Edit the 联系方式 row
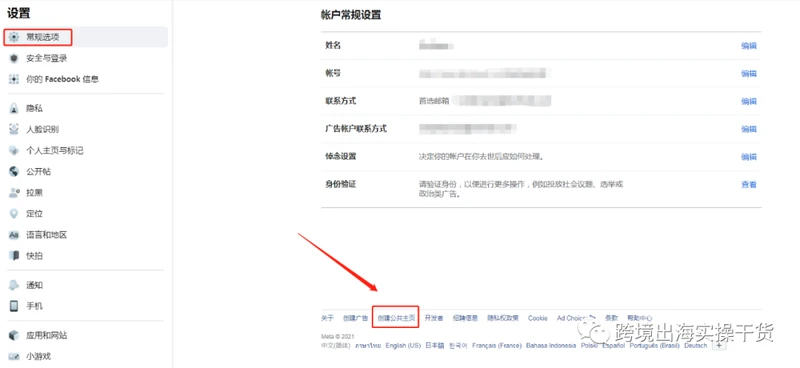 (x=748, y=101)
